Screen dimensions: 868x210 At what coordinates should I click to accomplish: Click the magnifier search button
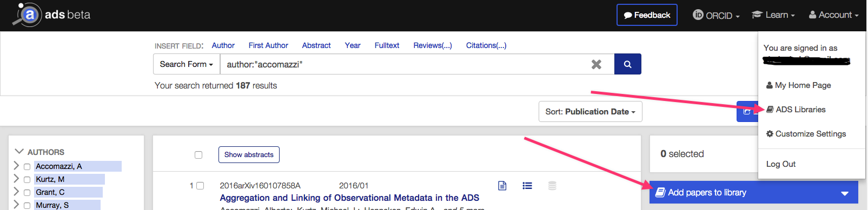(x=627, y=64)
